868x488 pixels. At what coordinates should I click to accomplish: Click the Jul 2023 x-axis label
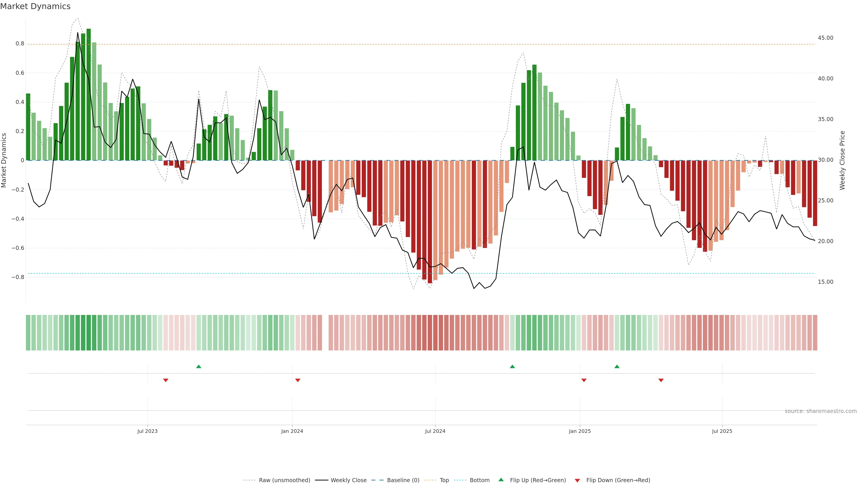147,431
